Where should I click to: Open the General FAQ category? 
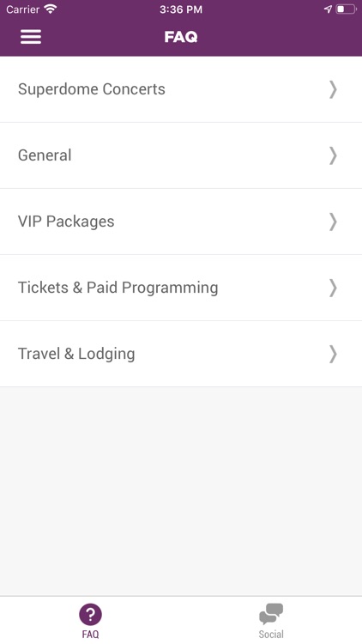coord(181,155)
